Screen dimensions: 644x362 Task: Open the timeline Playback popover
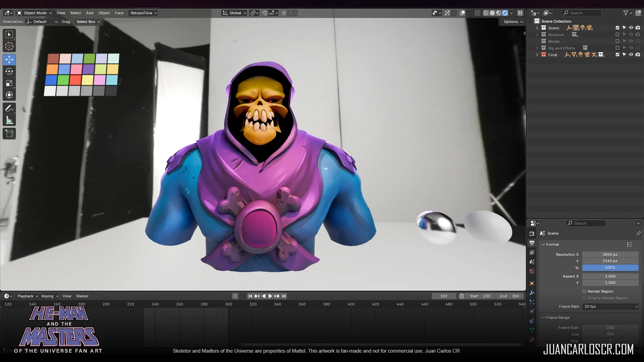coord(27,296)
